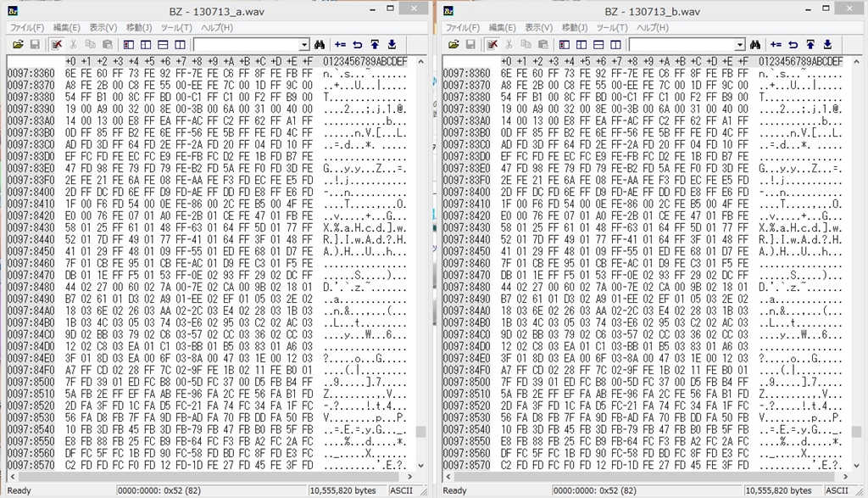868x498 pixels.
Task: Open 移動(J) menu in 130713_a.wav window
Action: tap(139, 27)
